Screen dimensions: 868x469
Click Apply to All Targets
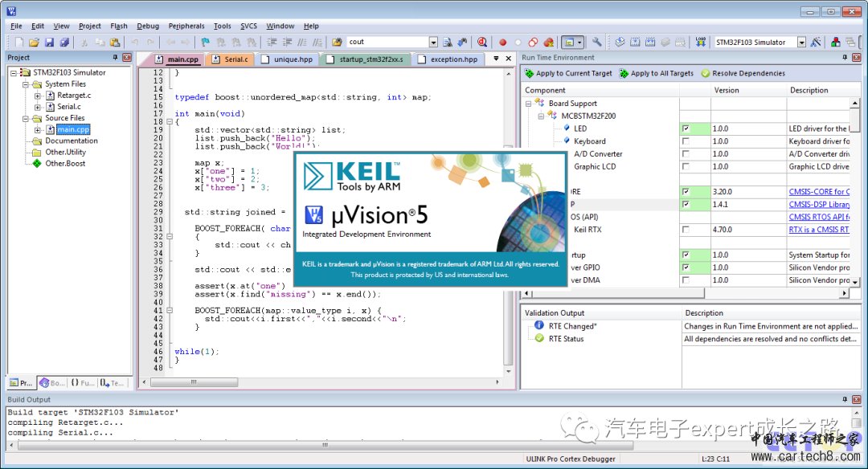657,73
